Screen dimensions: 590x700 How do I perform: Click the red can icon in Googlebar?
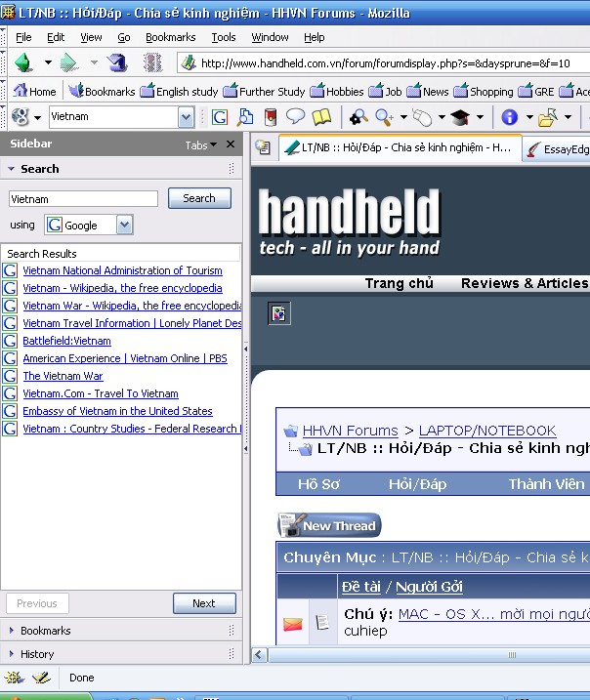point(271,117)
